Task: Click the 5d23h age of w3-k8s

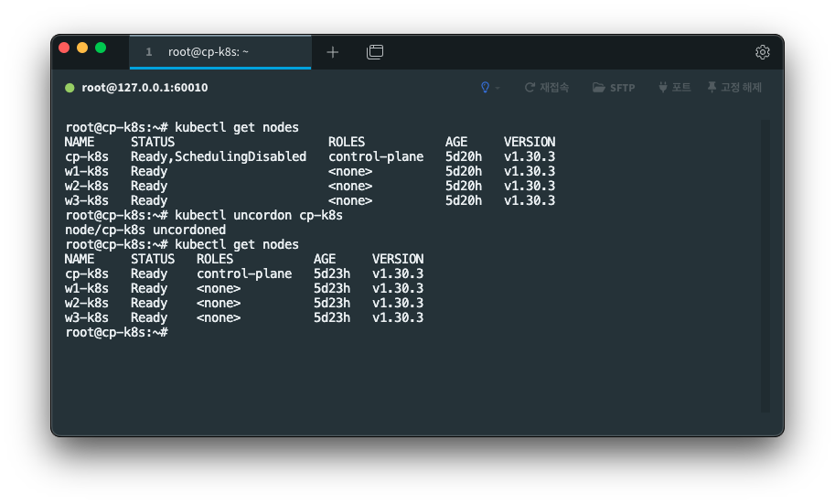Action: (x=332, y=318)
